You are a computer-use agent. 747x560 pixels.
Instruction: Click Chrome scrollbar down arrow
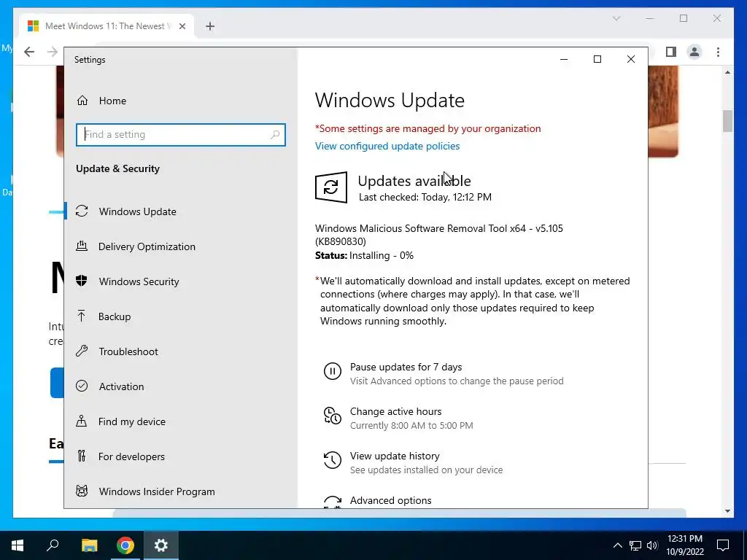point(727,511)
